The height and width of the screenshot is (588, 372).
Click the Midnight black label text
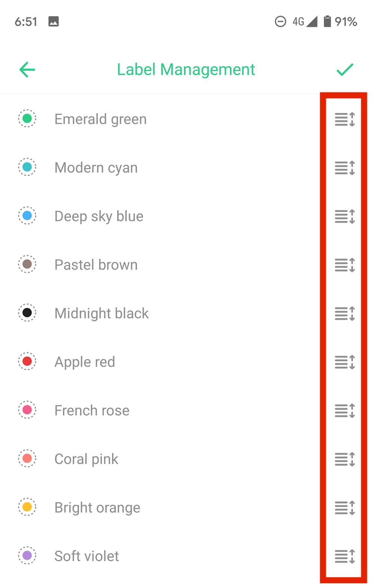pos(102,313)
